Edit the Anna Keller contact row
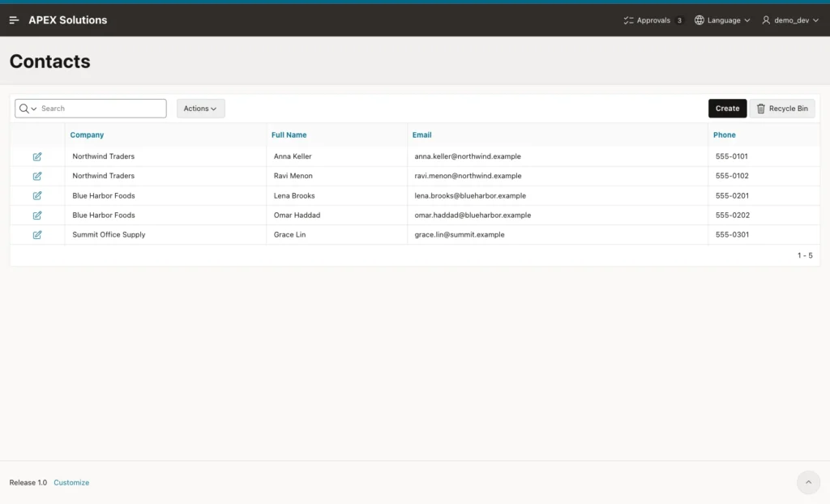Viewport: 830px width, 504px height. (37, 156)
